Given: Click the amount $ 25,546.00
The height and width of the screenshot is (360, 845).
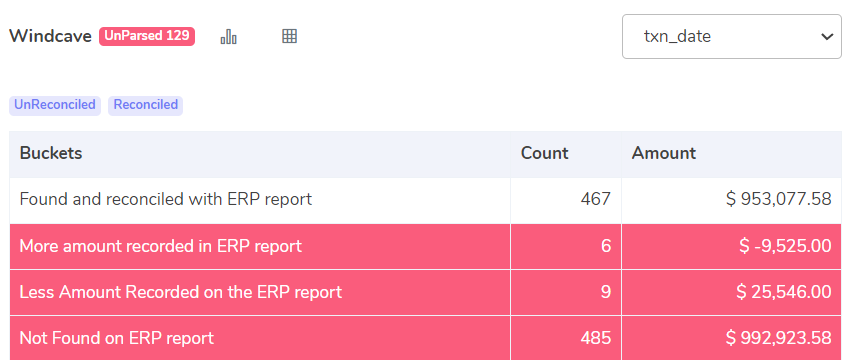Looking at the screenshot, I should (x=784, y=293).
